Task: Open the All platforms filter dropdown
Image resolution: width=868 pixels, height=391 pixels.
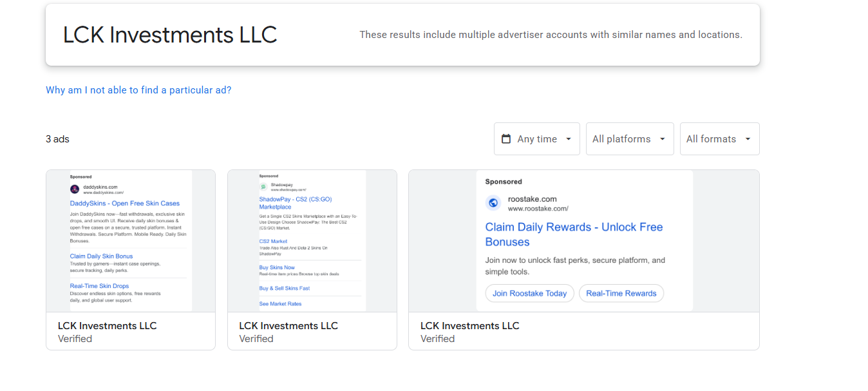Action: click(x=630, y=139)
